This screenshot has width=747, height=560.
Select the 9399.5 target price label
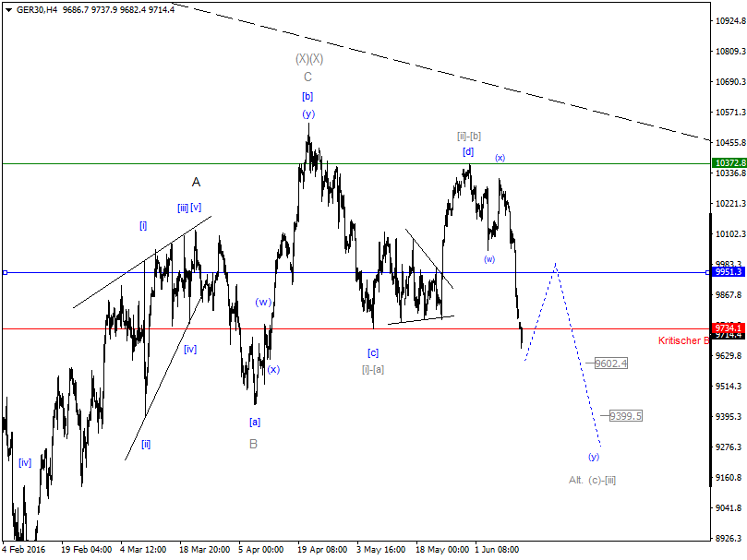pyautogui.click(x=625, y=414)
